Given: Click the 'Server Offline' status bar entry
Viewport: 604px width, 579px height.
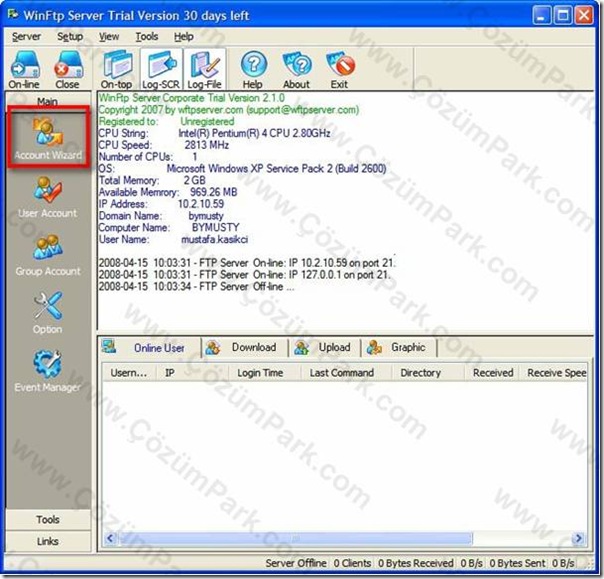Looking at the screenshot, I should (x=296, y=563).
